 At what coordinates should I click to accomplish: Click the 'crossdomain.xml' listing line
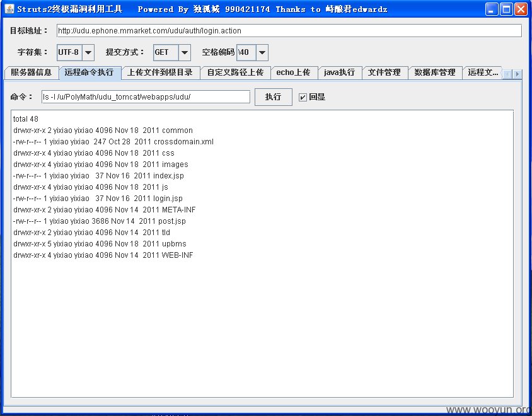(x=113, y=142)
